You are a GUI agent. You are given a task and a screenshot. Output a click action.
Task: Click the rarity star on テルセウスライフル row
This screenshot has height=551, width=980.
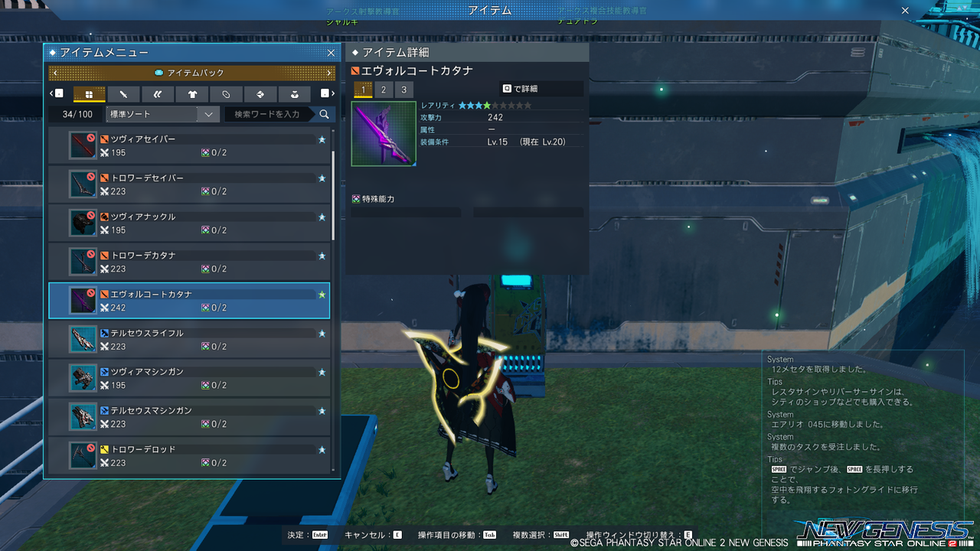coord(322,334)
